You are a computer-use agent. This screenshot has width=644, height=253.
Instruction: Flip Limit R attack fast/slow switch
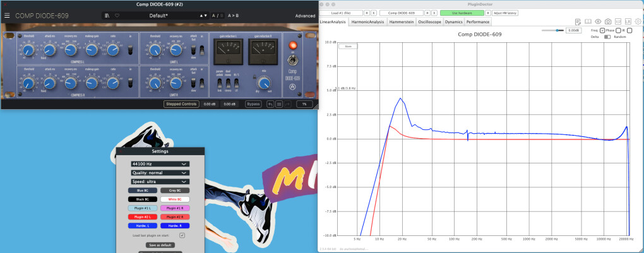tap(194, 83)
